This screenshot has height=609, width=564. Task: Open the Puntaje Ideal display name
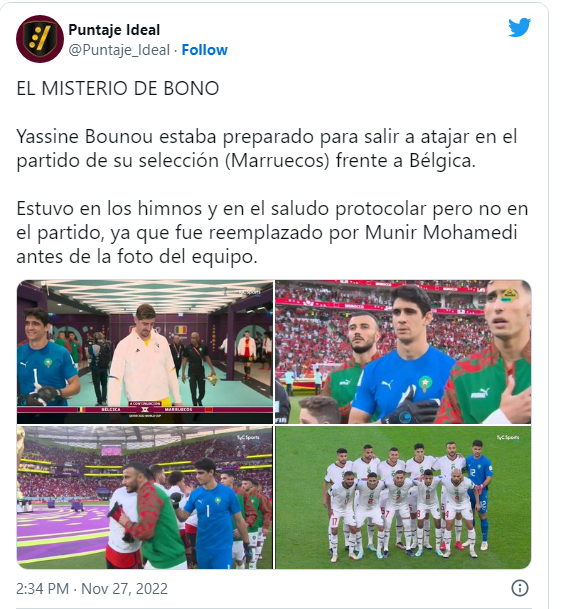click(x=114, y=30)
